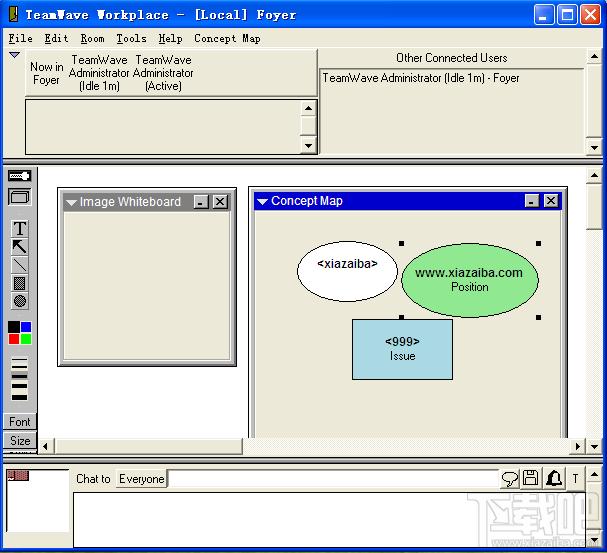Click the Now in Foyer label
This screenshot has width=607, height=553.
pyautogui.click(x=46, y=73)
